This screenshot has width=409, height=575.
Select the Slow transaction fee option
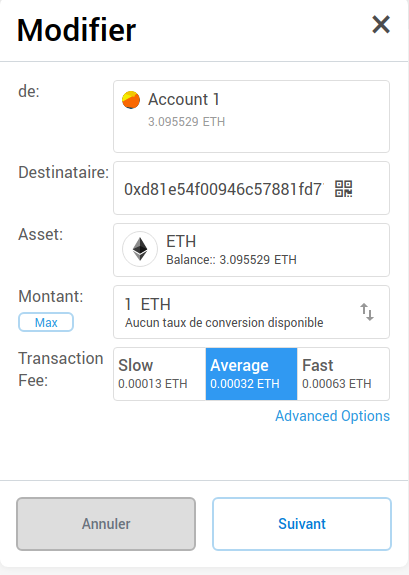(160, 374)
